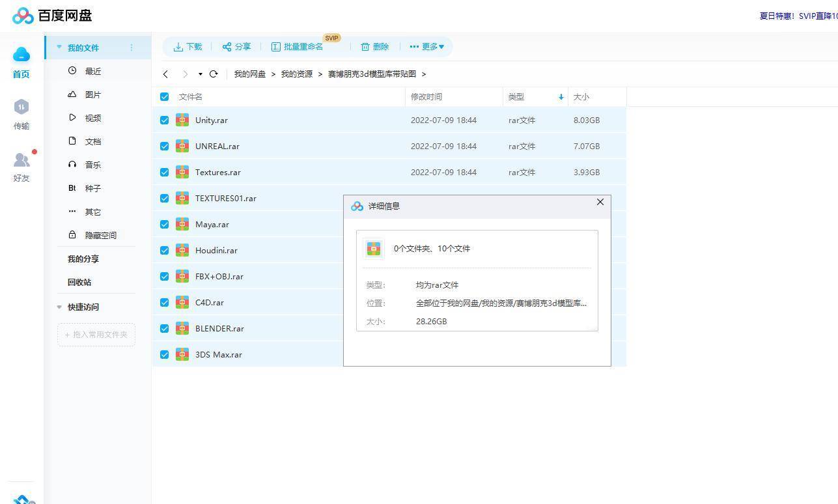Open 我的分享 my shares
Viewport: 838px width, 504px height.
[83, 259]
